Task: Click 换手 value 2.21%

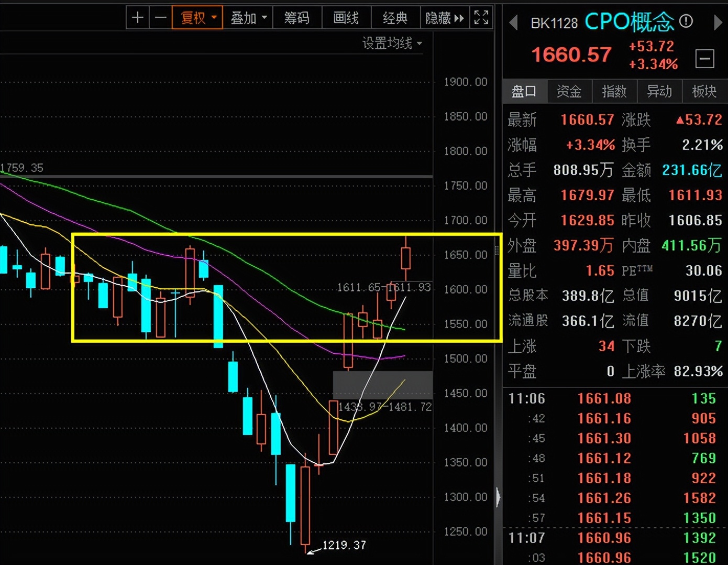Action: [x=702, y=145]
